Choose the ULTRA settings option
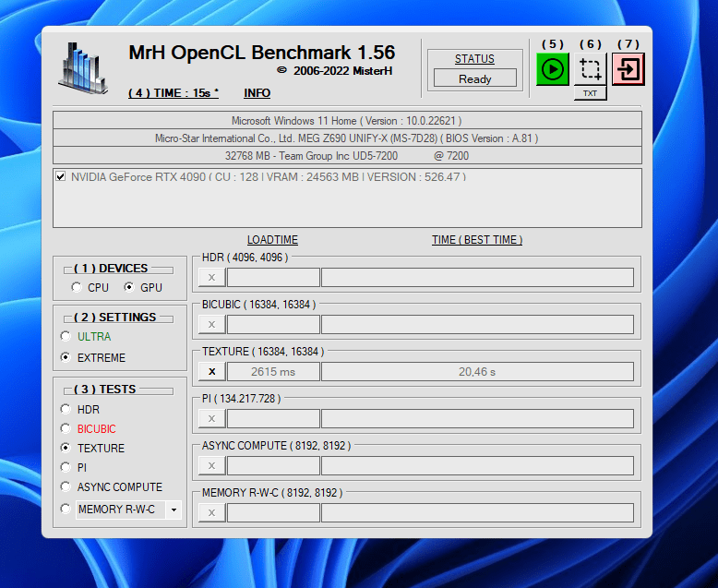This screenshot has height=588, width=718. 66,336
